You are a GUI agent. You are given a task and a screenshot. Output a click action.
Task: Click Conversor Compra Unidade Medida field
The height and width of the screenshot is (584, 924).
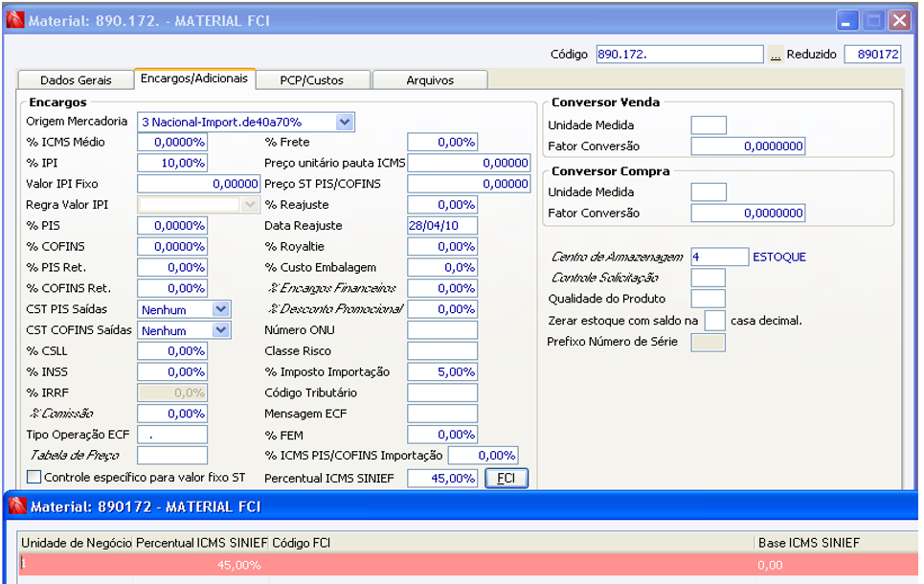click(x=709, y=192)
